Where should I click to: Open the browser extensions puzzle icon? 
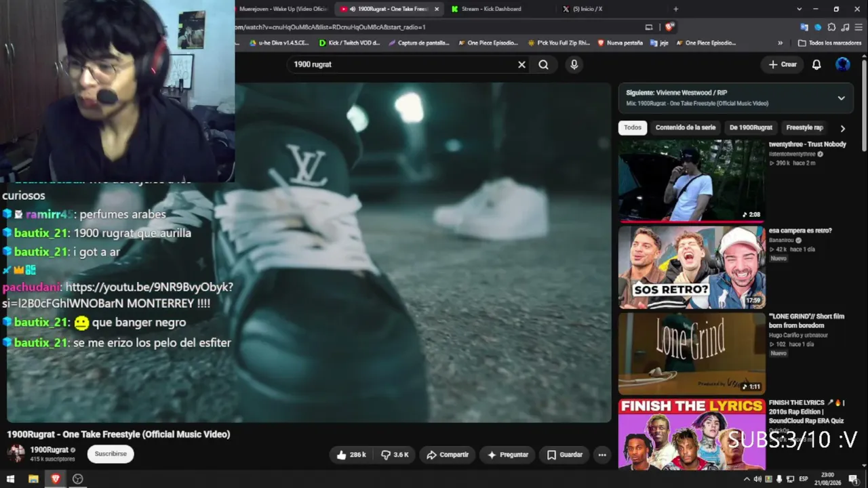[x=831, y=27]
